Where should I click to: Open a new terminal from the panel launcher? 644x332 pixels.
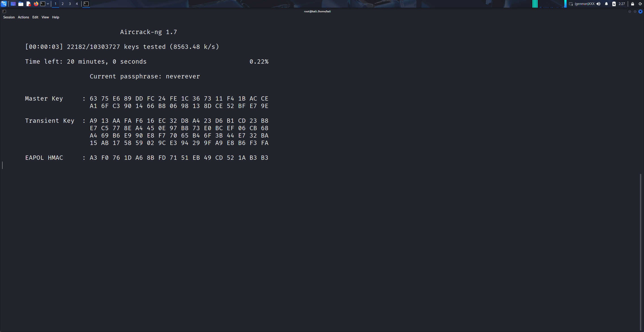[43, 4]
